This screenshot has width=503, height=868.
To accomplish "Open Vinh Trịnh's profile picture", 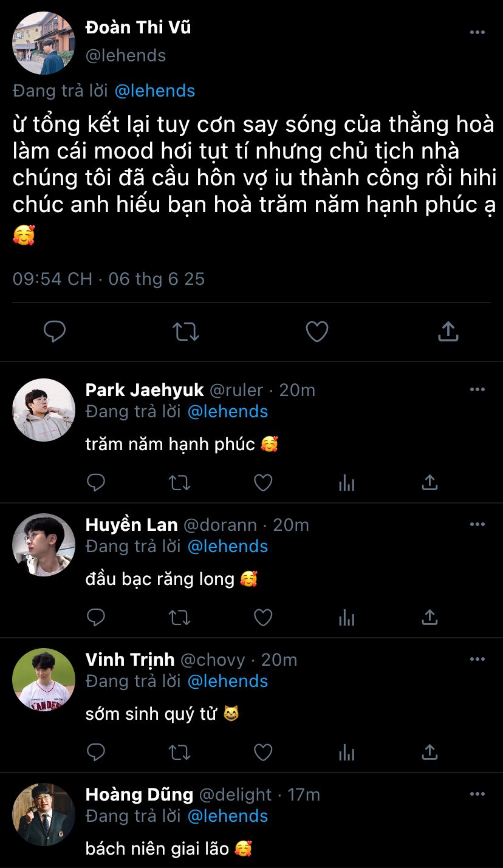I will (x=44, y=679).
